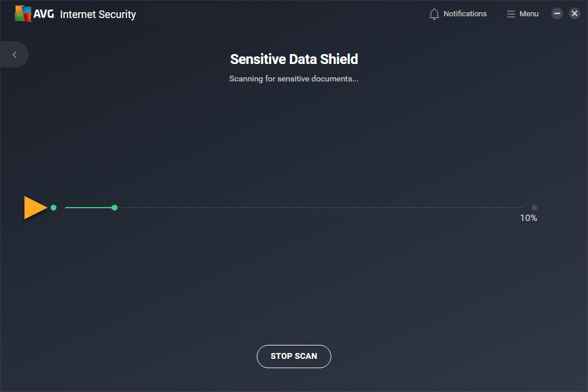The image size is (588, 392).
Task: Minimize the AVG window
Action: 557,13
